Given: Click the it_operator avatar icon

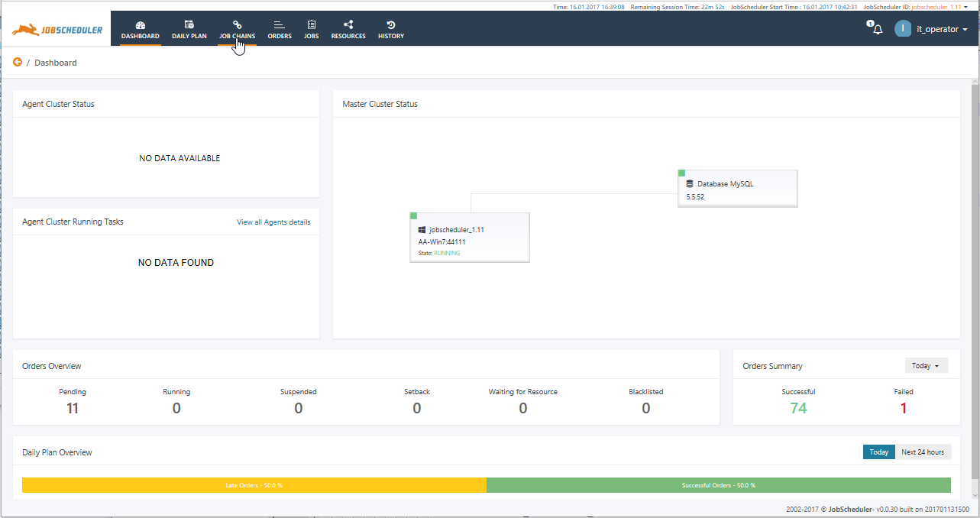Looking at the screenshot, I should (x=903, y=29).
